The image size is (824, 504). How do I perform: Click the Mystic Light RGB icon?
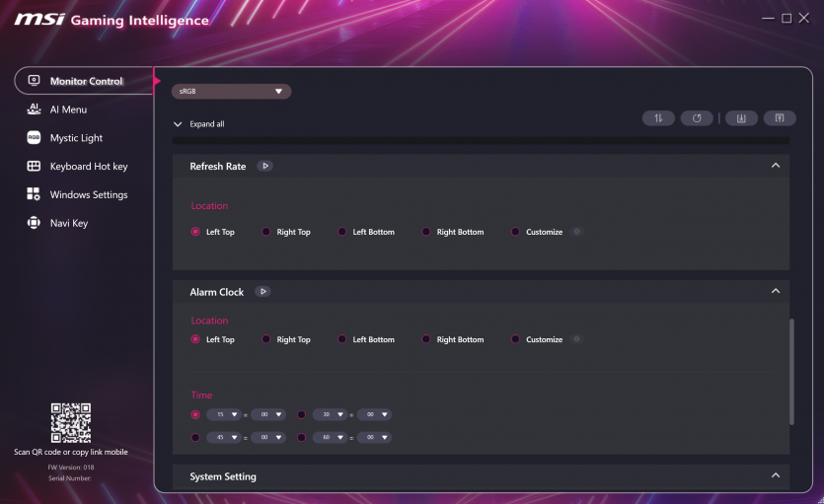pyautogui.click(x=34, y=138)
